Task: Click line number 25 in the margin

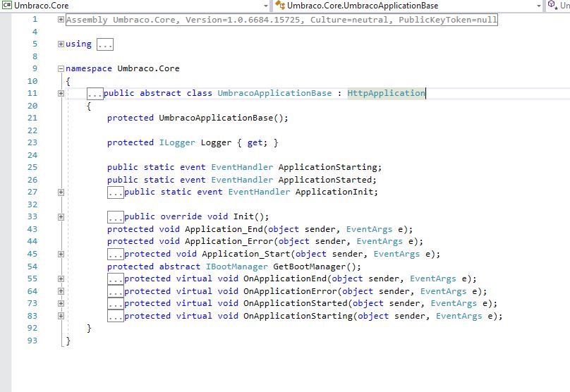Action: pos(32,167)
